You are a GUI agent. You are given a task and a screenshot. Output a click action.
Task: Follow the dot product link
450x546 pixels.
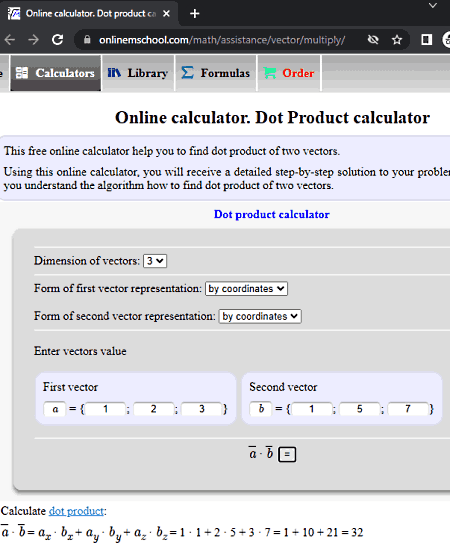(x=76, y=511)
